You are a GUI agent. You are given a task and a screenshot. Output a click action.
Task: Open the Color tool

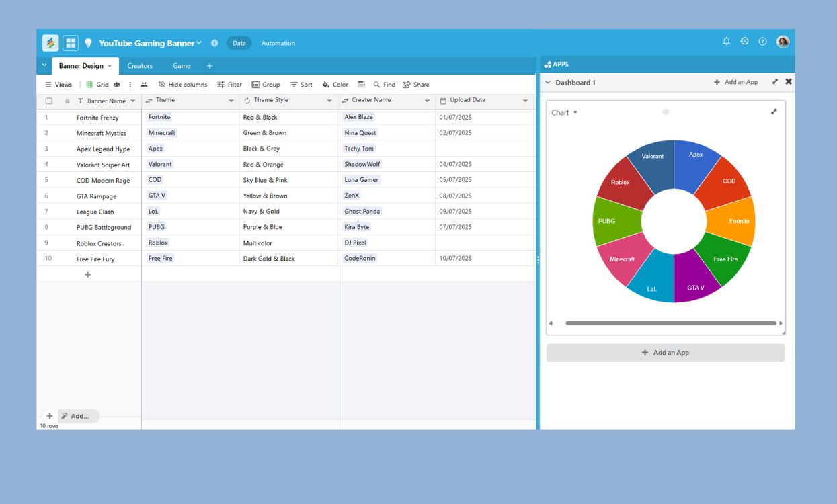(x=335, y=85)
